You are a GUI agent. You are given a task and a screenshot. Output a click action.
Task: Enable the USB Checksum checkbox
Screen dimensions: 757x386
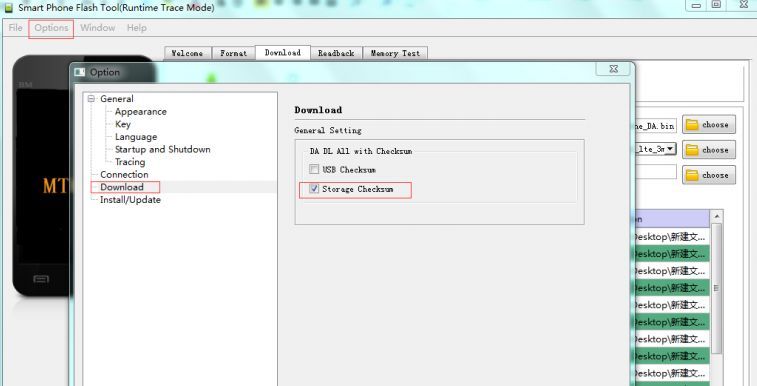pyautogui.click(x=314, y=169)
